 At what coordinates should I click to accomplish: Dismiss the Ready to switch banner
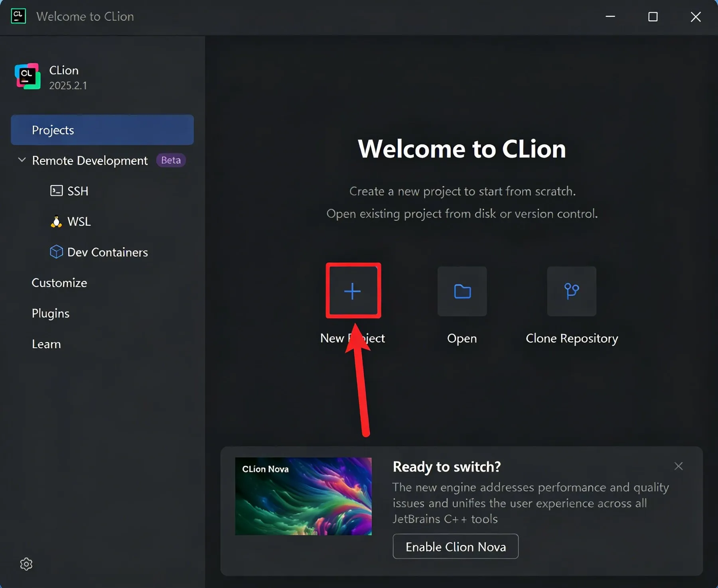pyautogui.click(x=679, y=466)
